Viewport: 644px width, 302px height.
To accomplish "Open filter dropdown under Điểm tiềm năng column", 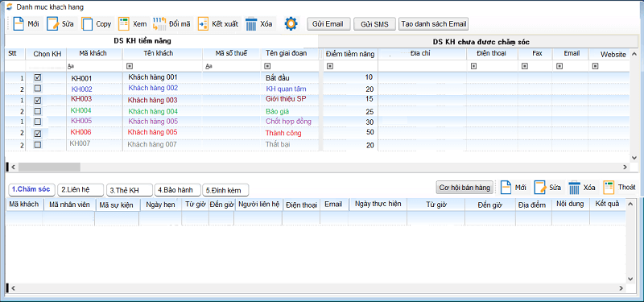I will pyautogui.click(x=330, y=66).
